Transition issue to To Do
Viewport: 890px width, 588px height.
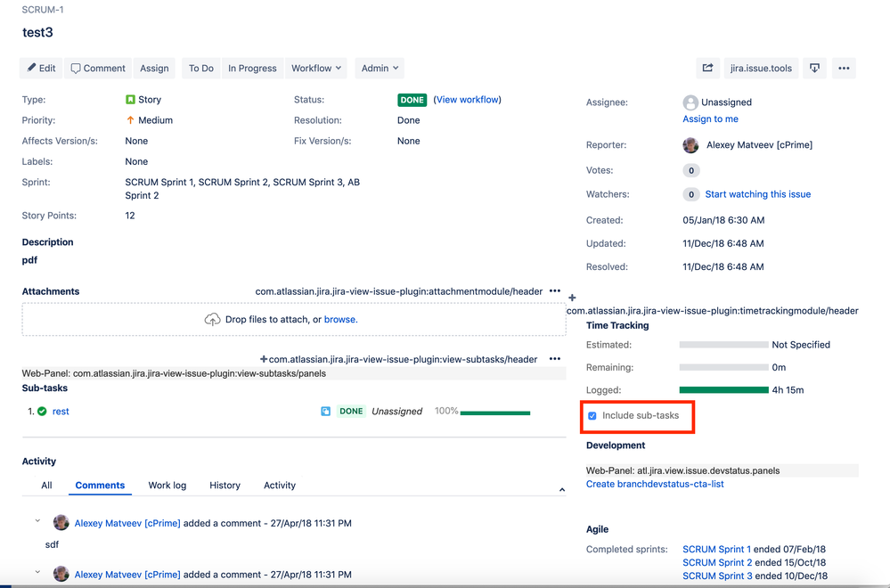tap(201, 68)
